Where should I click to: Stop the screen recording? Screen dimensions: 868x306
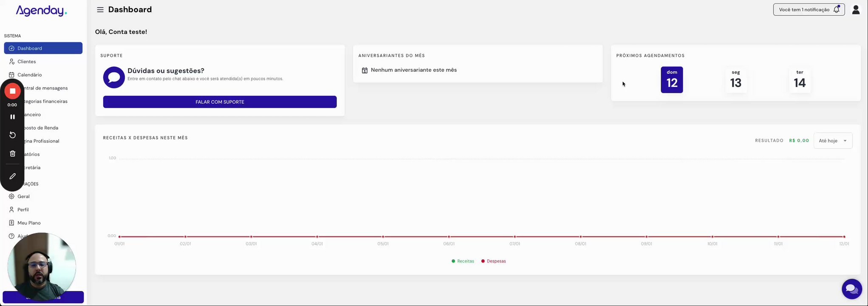click(13, 91)
